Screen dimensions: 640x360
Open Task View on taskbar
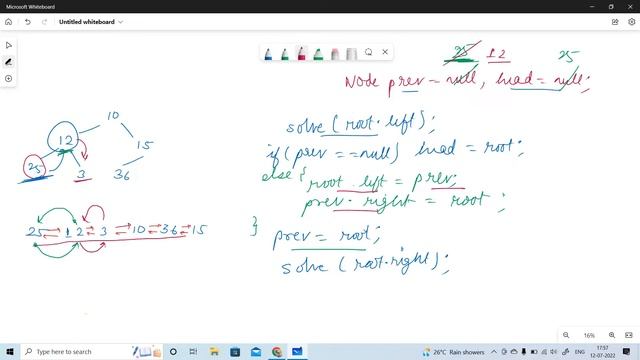193,351
